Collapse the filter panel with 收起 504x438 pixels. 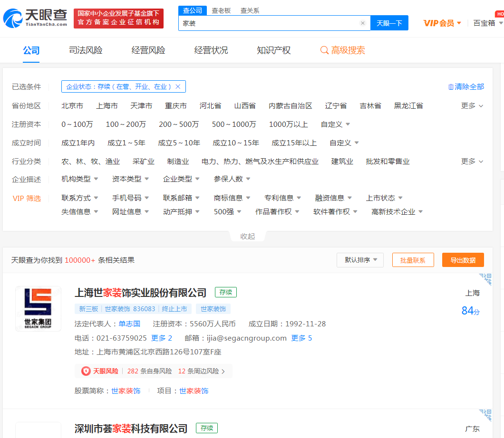[x=247, y=236]
